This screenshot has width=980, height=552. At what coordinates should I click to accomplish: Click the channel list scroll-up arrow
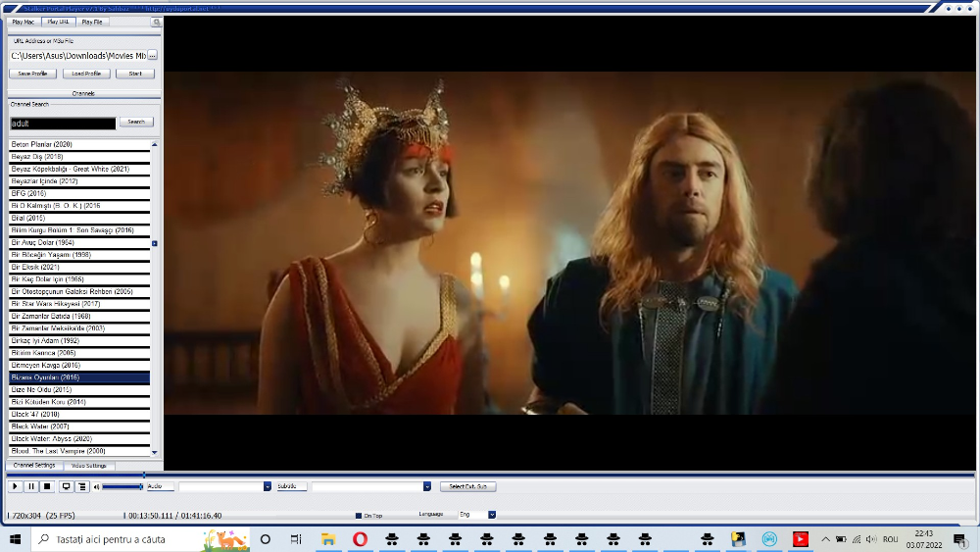pyautogui.click(x=155, y=144)
